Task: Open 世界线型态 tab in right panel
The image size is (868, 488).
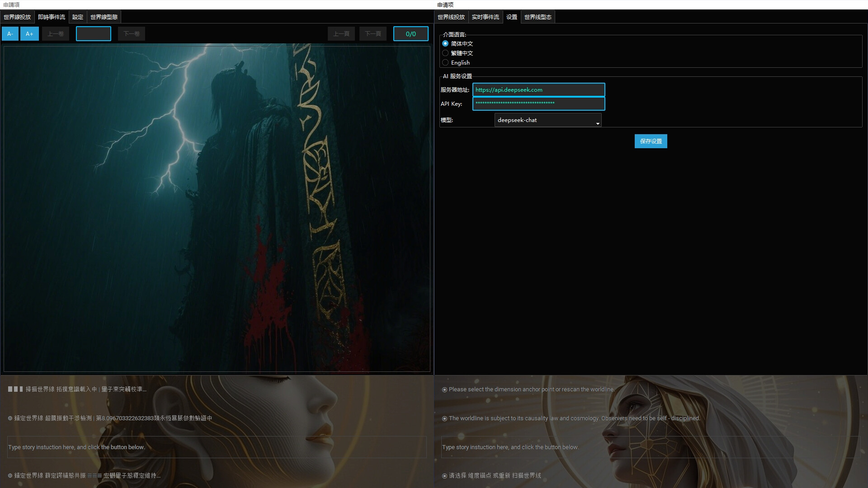Action: [538, 17]
